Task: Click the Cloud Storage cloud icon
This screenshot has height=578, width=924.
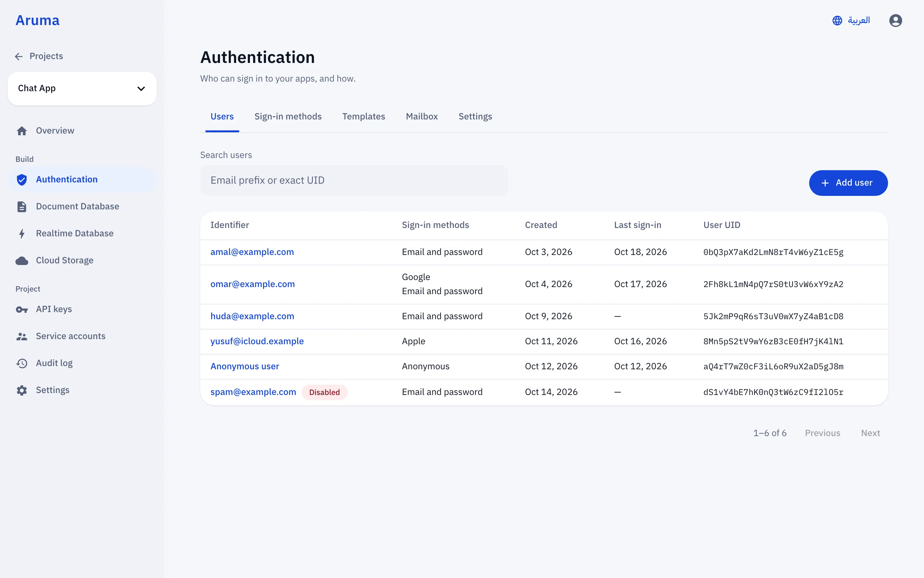Action: [22, 261]
